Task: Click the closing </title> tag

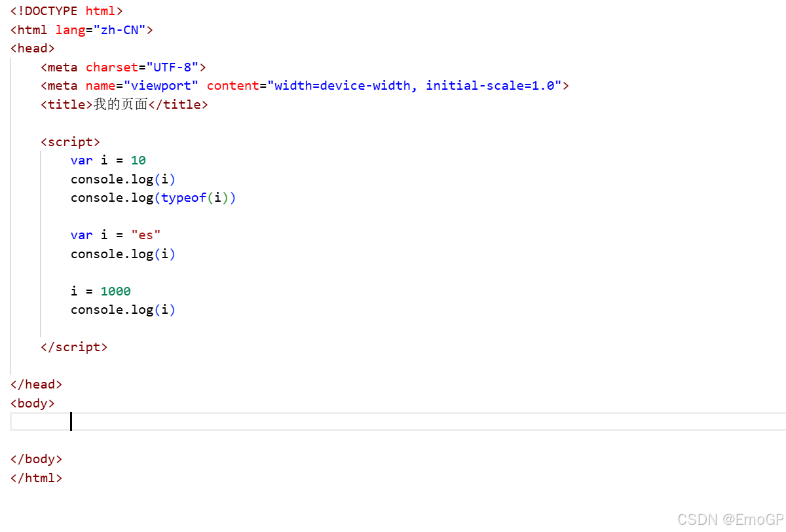Action: [178, 104]
